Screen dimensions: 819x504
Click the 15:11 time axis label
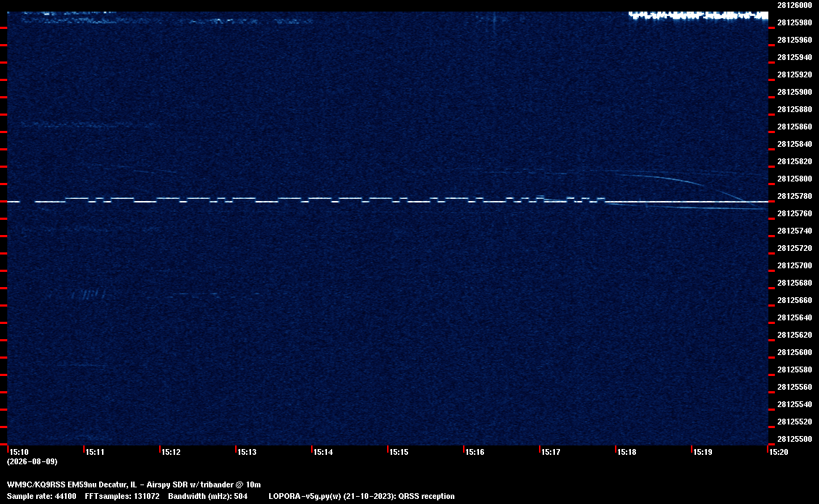point(95,452)
